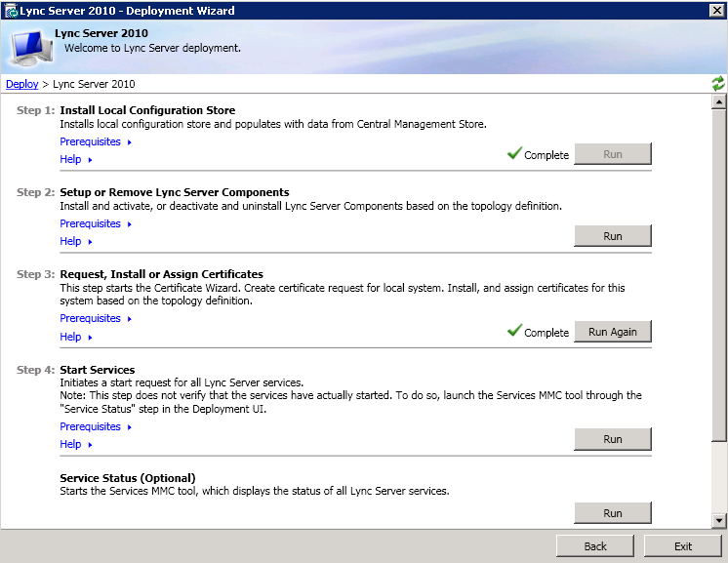
Task: Close the Deployment Wizard window
Action: pos(716,10)
